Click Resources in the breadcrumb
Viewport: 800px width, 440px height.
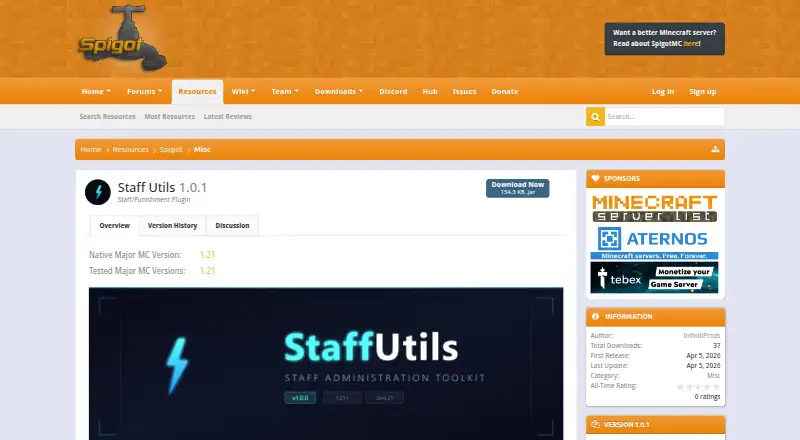pyautogui.click(x=131, y=150)
